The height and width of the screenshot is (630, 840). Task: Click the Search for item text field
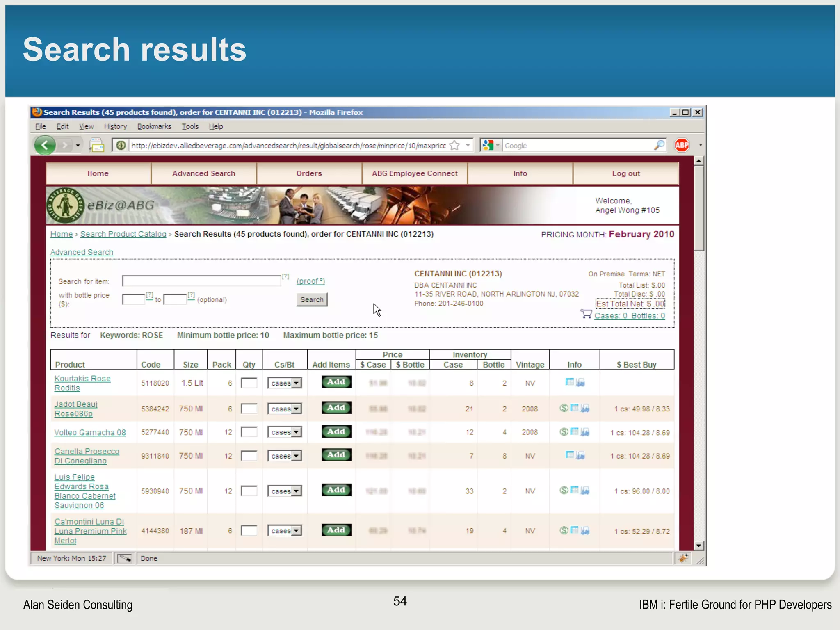coord(201,281)
